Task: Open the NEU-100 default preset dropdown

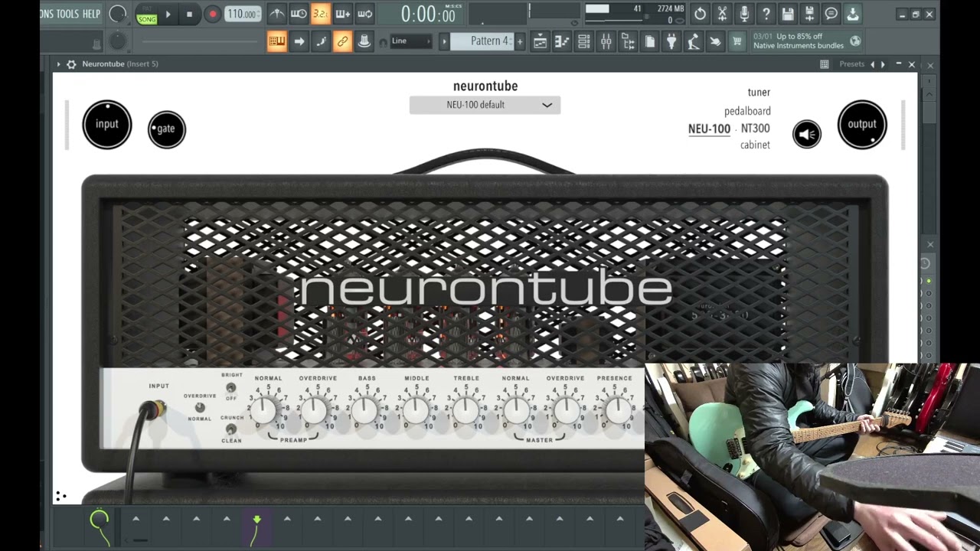Action: point(485,105)
